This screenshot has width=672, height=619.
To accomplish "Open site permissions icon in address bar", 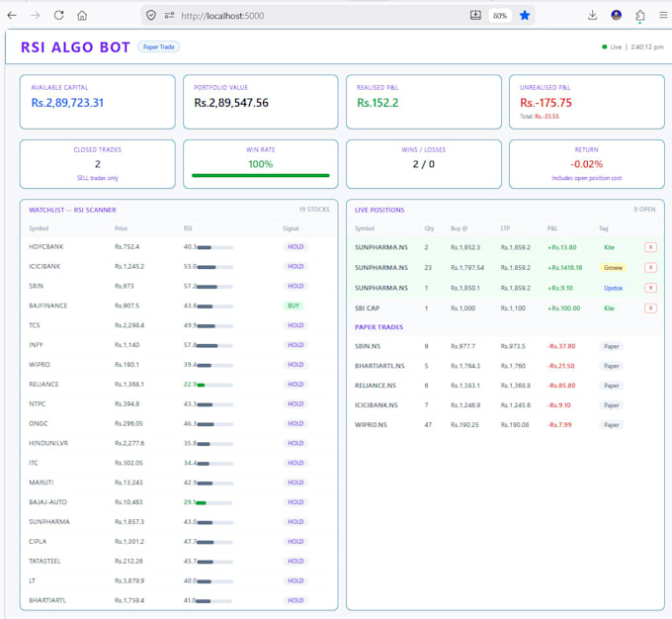I will coord(169,16).
